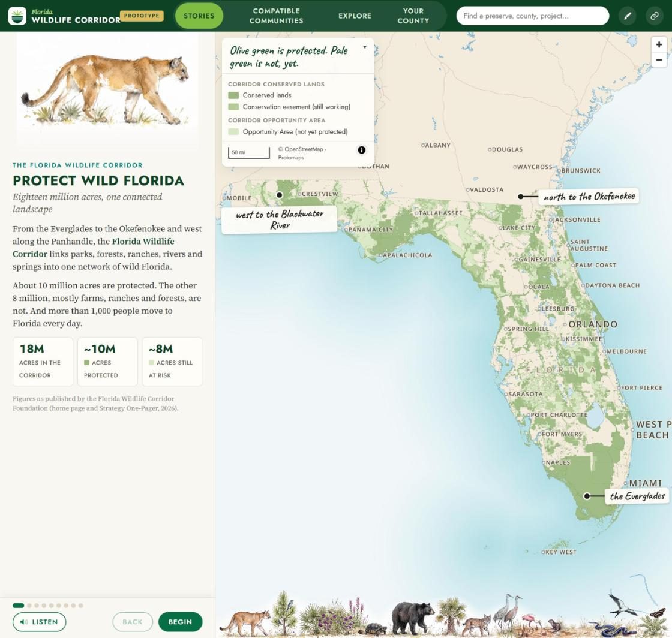Viewport: 672px width, 638px height.
Task: Open Compatible Communities tab
Action: click(276, 16)
